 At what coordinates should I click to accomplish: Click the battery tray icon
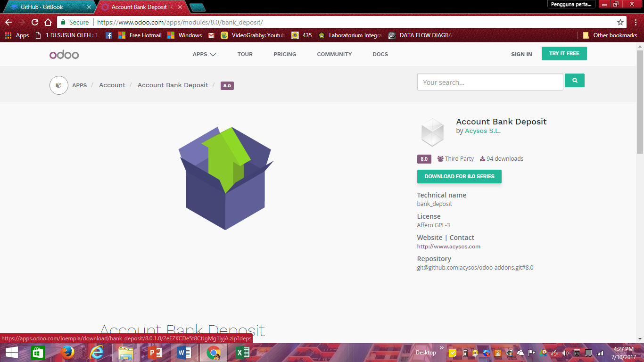coord(465,353)
